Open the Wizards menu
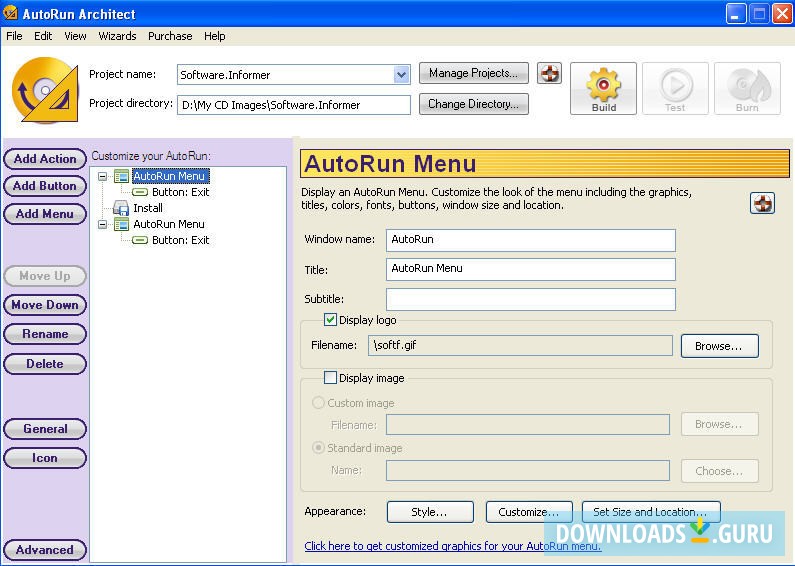This screenshot has height=566, width=795. [x=117, y=36]
